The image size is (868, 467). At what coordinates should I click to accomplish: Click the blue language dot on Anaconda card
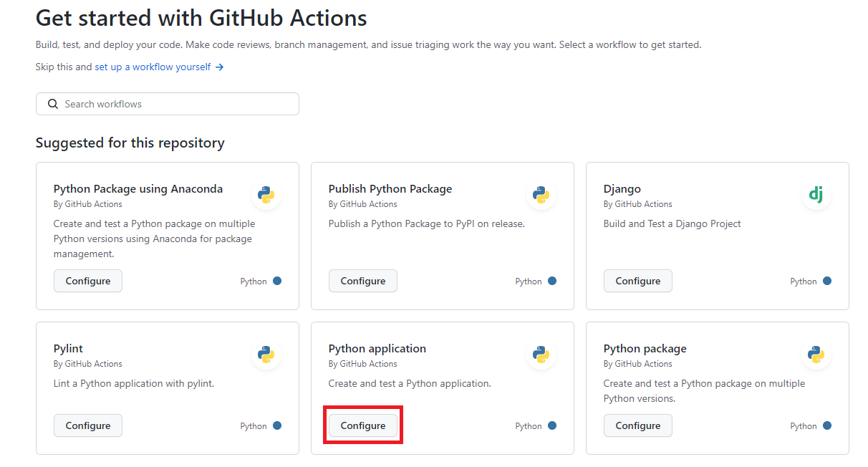click(x=277, y=281)
